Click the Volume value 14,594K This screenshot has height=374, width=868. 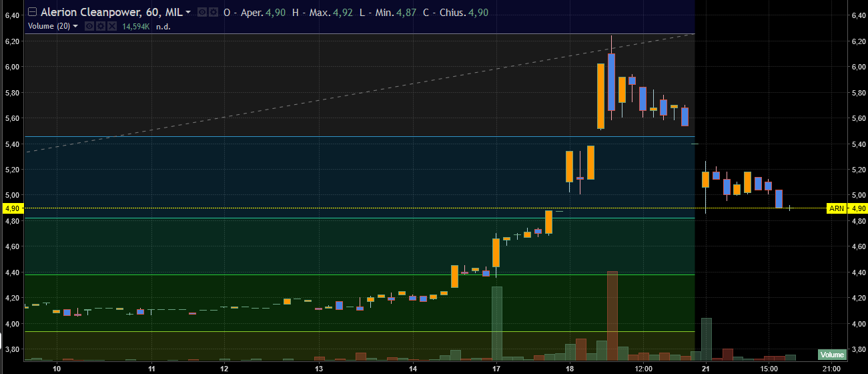(135, 26)
